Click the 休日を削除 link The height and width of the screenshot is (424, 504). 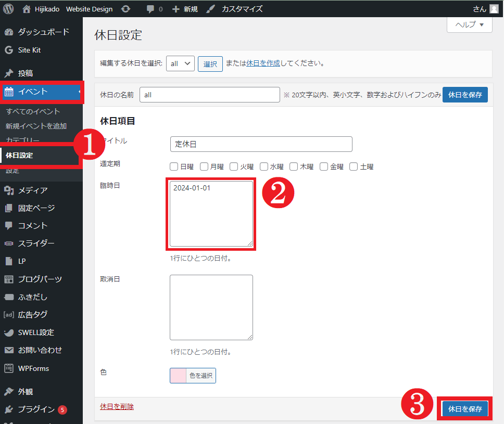[x=117, y=406]
